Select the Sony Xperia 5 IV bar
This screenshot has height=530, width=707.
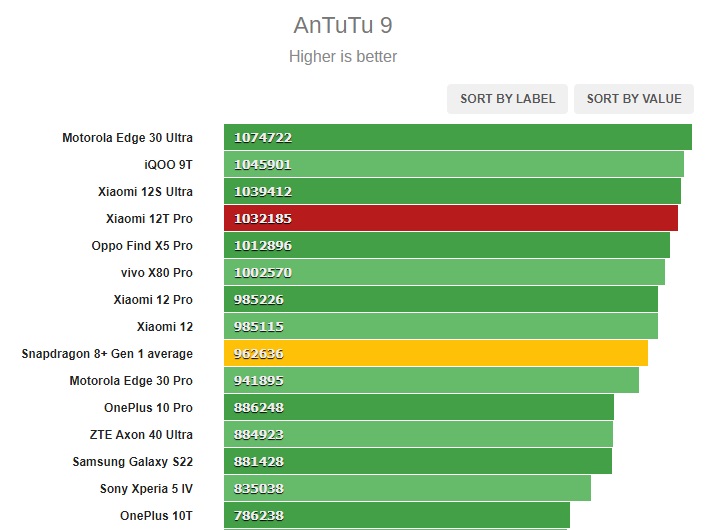[x=407, y=489]
